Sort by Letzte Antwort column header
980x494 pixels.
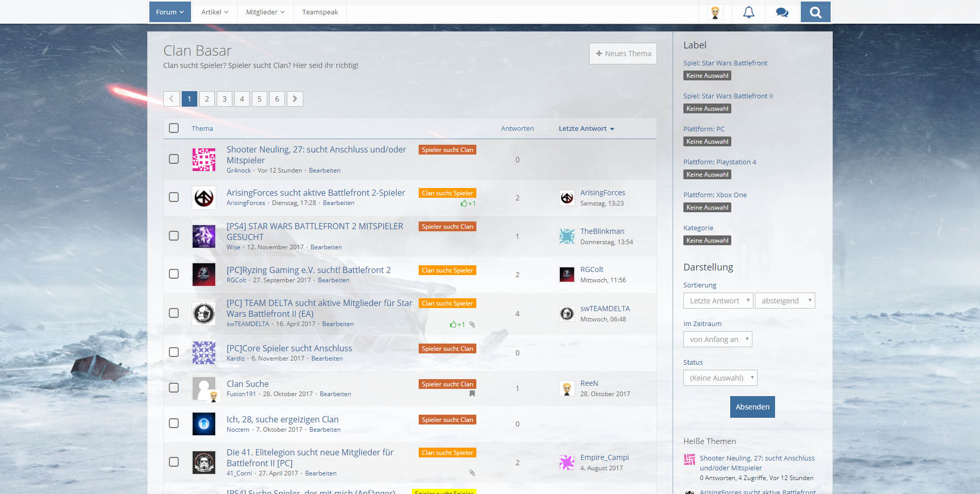(x=586, y=129)
